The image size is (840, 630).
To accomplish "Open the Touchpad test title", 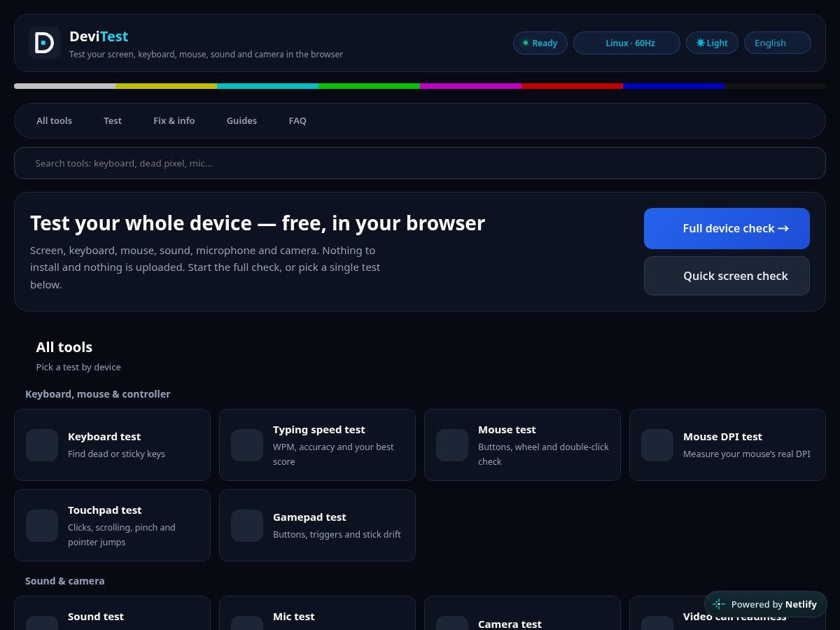I will point(105,510).
